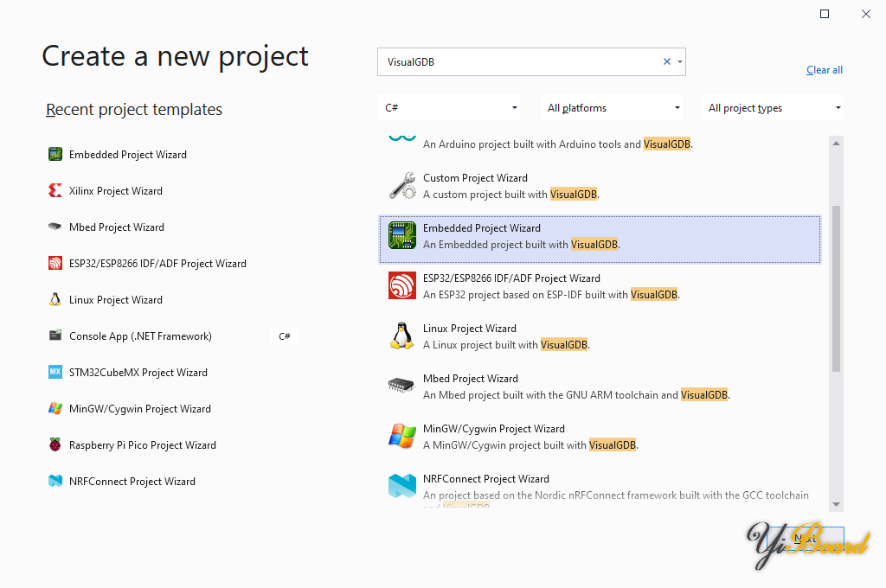Click the Raspberry Pi Pico recent template icon
This screenshot has height=588, width=886.
[x=55, y=445]
